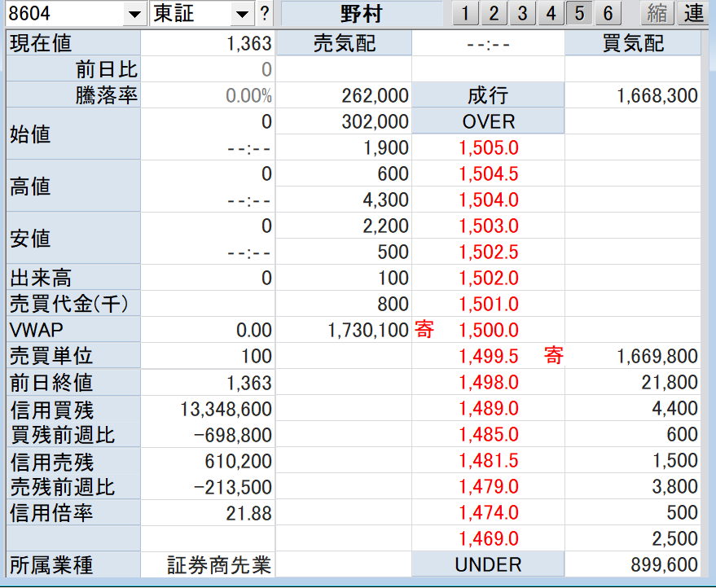Screen dimensions: 716x588
Task: Toggle the 連 link button
Action: pyautogui.click(x=693, y=14)
